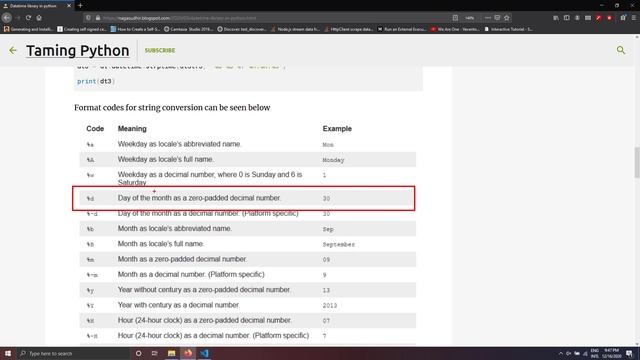This screenshot has height=360, width=640.
Task: Open Visual Studio Code from taskbar
Action: (x=204, y=353)
